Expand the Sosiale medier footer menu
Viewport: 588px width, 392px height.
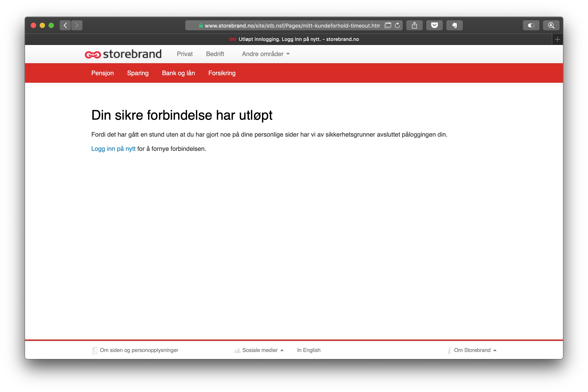click(263, 350)
